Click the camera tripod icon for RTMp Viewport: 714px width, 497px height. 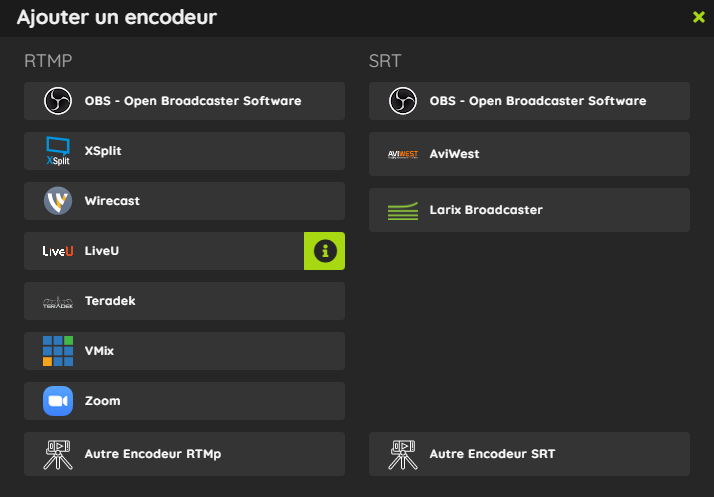coord(58,454)
